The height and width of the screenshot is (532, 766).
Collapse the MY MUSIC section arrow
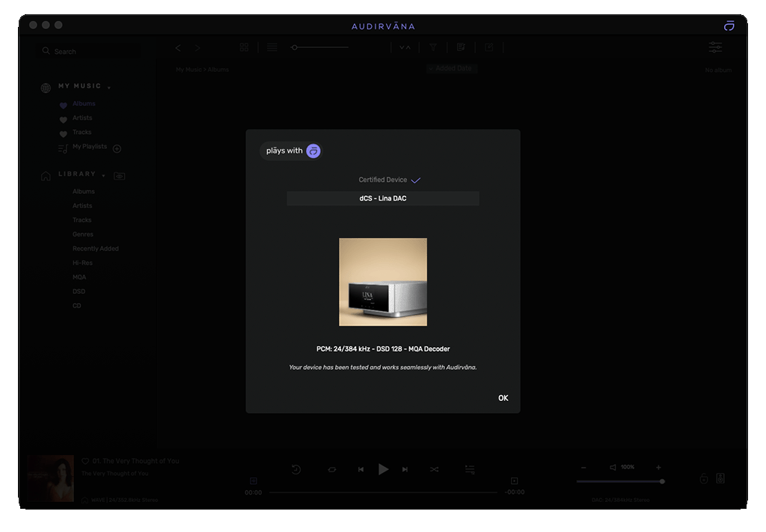pyautogui.click(x=109, y=88)
